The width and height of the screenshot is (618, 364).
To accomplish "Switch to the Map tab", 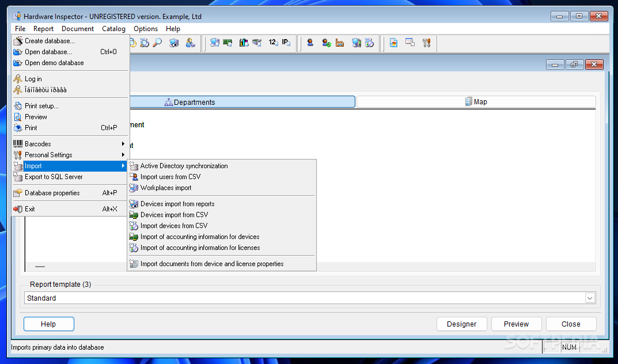I will (x=476, y=101).
